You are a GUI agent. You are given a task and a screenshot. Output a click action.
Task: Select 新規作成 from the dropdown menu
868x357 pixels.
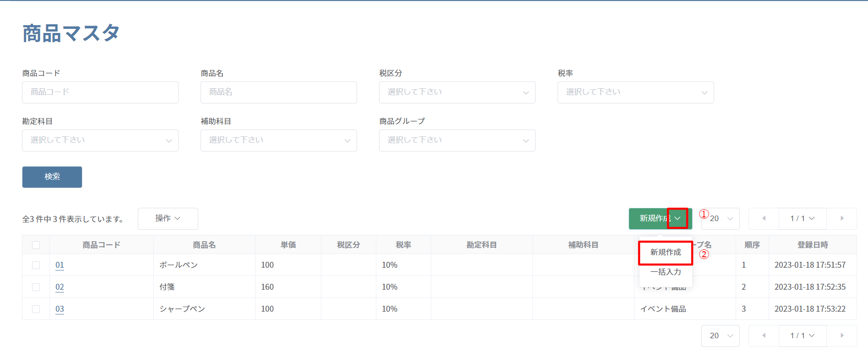[x=666, y=253]
